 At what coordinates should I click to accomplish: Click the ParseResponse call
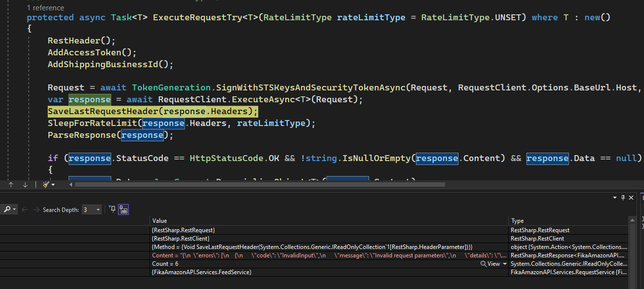(81, 135)
